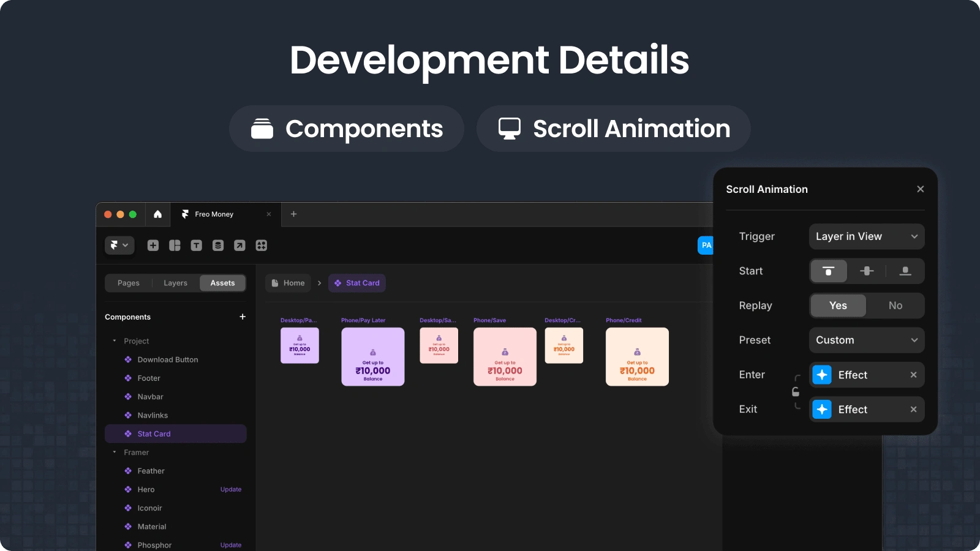Click the four-dot grid icon in the toolbar

pos(262,246)
